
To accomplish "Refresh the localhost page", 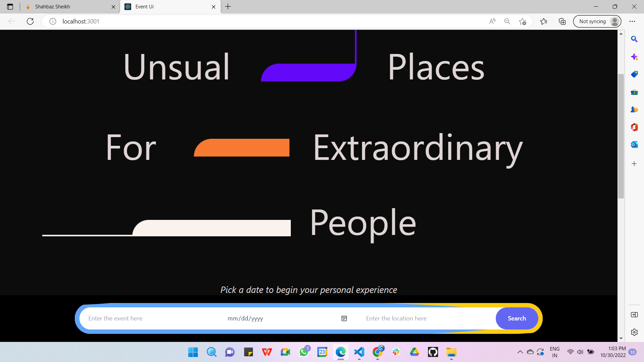I will tap(30, 21).
